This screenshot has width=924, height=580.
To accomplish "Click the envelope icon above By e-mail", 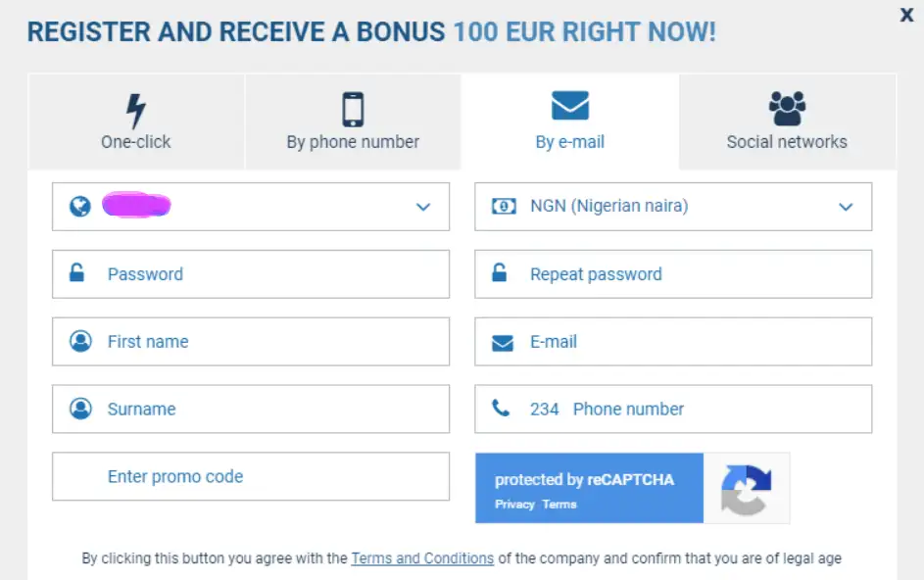I will tap(570, 106).
